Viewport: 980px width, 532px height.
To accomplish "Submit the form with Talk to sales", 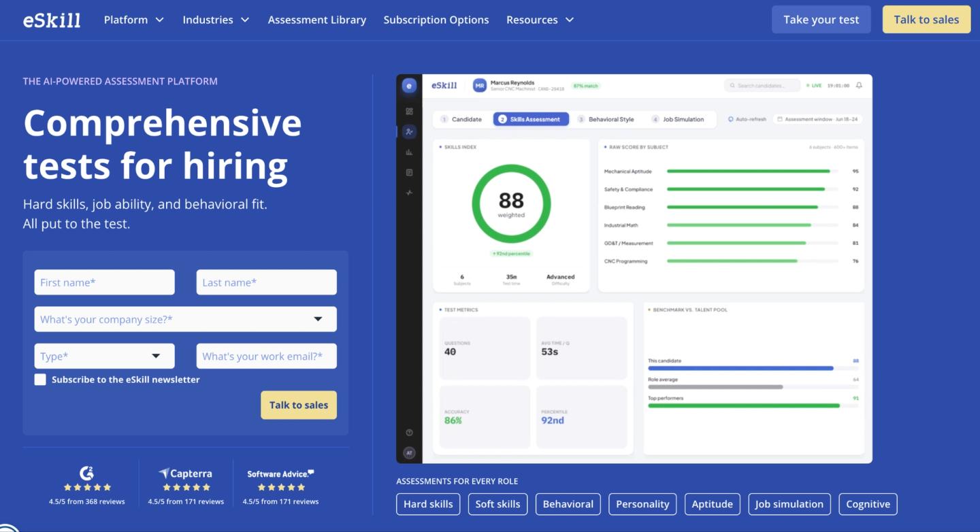I will point(299,405).
